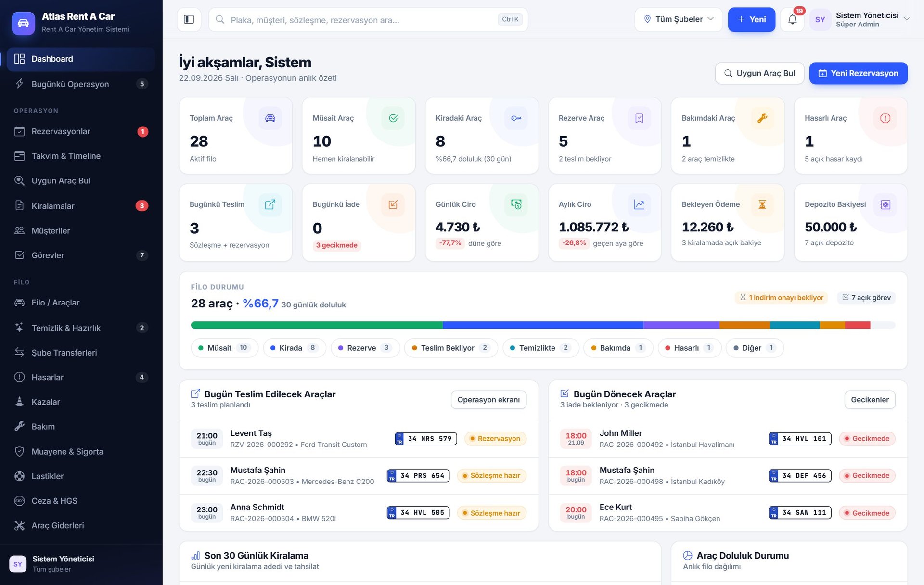
Task: Click the Bakımdaki Araç wrench icon
Action: point(762,118)
